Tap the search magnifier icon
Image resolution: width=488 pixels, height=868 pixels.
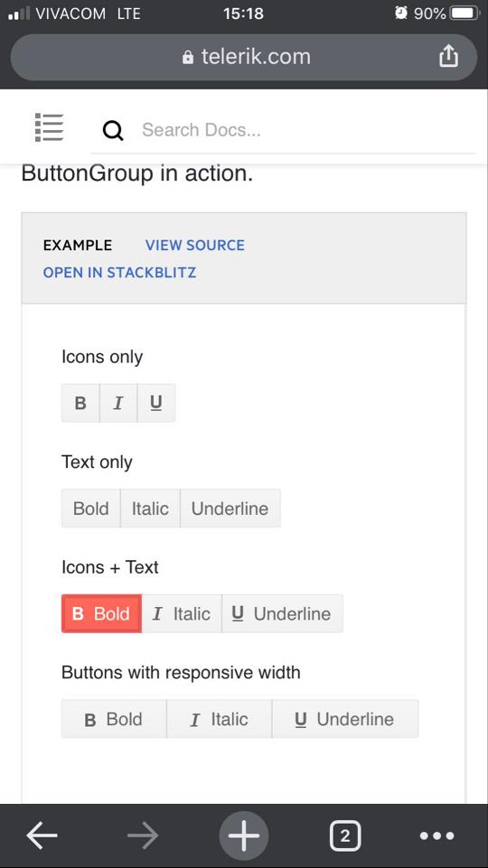click(x=113, y=131)
